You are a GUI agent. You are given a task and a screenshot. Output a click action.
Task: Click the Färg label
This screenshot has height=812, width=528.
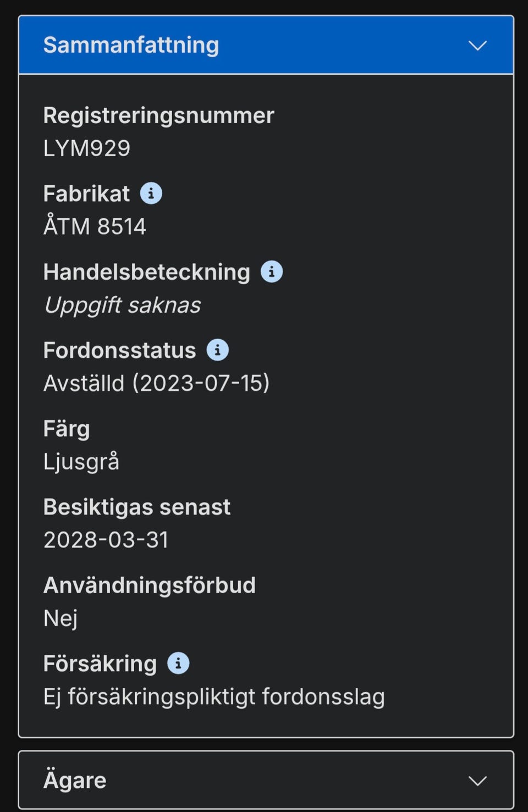tap(67, 429)
